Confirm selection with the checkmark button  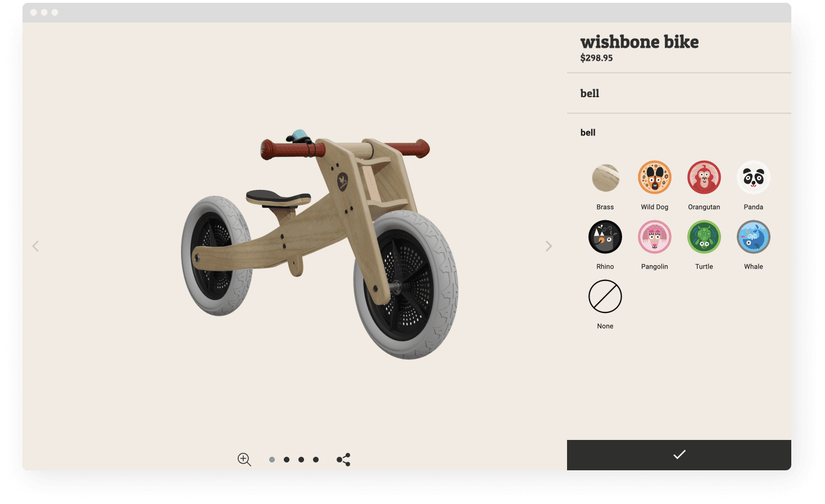coord(679,455)
